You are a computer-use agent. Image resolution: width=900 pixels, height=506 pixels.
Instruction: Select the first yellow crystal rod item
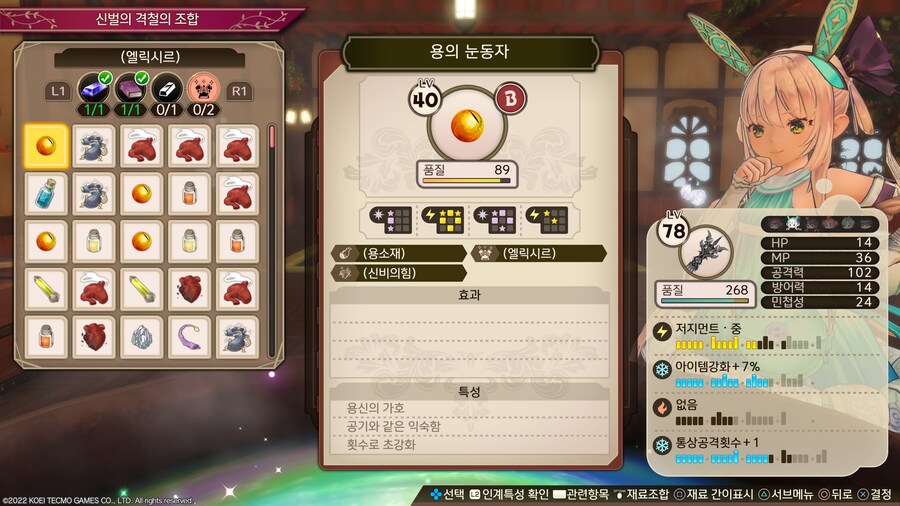click(x=46, y=289)
